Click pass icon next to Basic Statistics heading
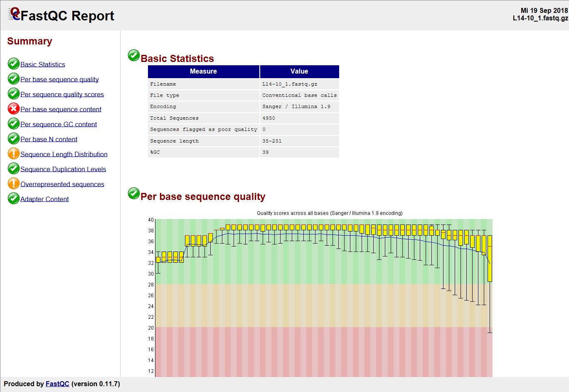 point(133,55)
